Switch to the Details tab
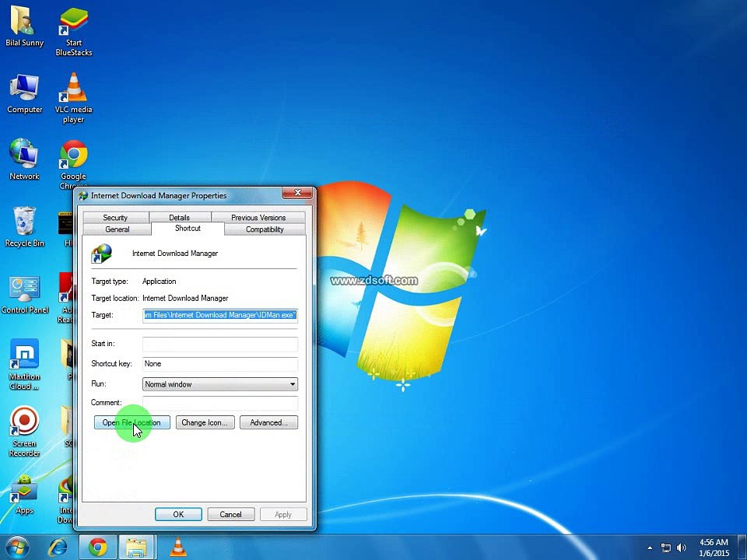 (x=180, y=217)
